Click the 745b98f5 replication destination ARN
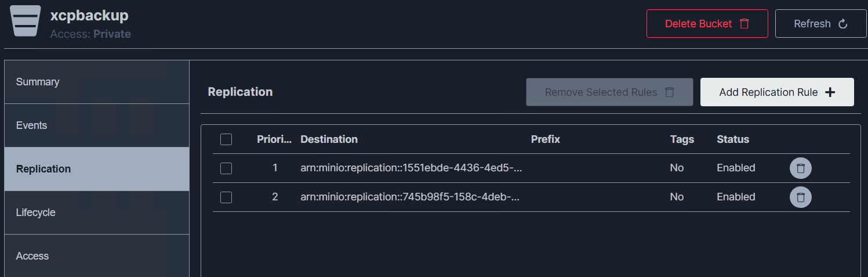Viewport: 868px width, 277px height. 409,197
